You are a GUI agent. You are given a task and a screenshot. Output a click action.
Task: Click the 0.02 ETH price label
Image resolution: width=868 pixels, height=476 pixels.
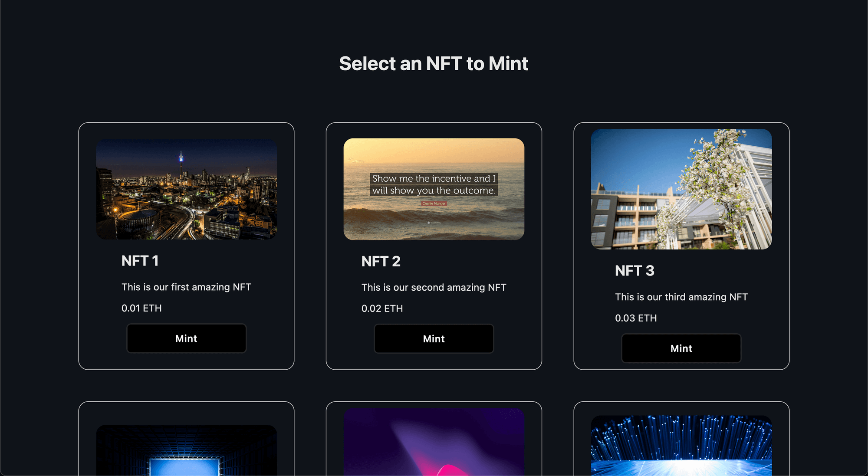[x=382, y=308]
